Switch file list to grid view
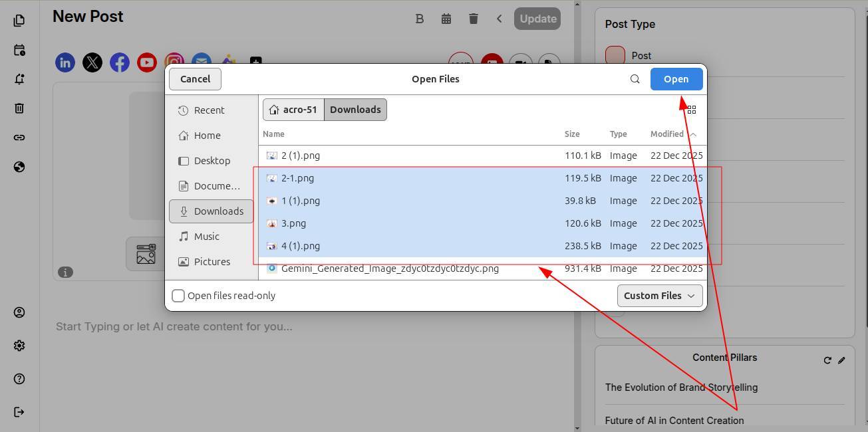This screenshot has width=868, height=432. pos(691,110)
